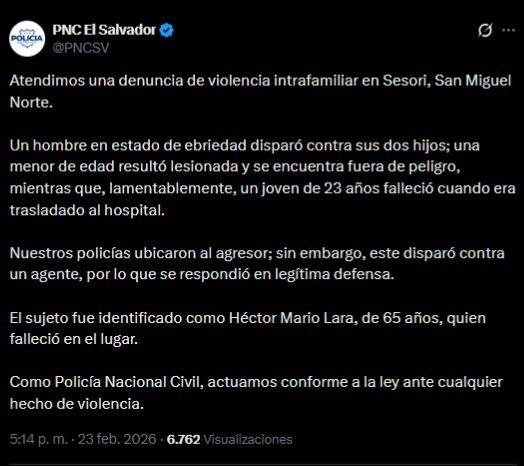Click the name Héctor Mario Lara
The height and width of the screenshot is (466, 524).
291,318
